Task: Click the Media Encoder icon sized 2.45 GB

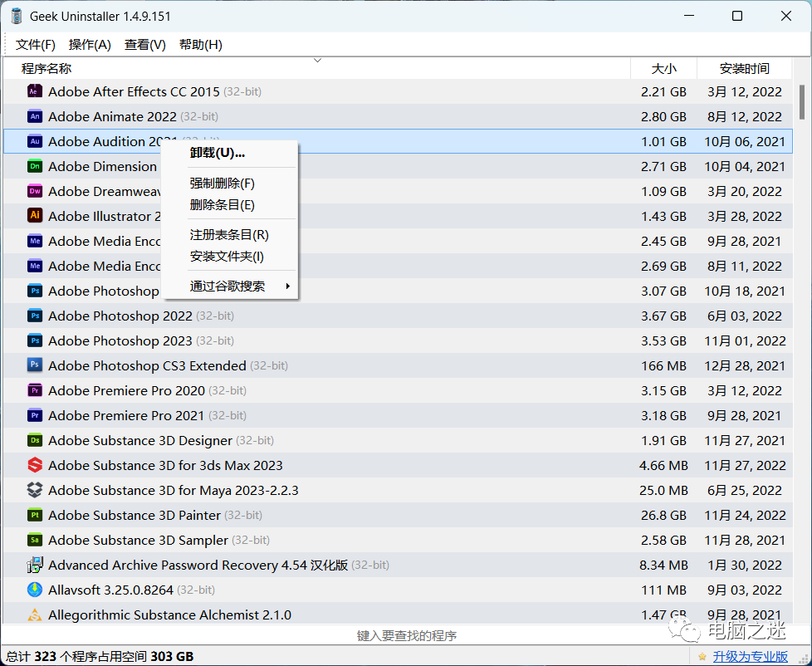Action: click(x=35, y=241)
